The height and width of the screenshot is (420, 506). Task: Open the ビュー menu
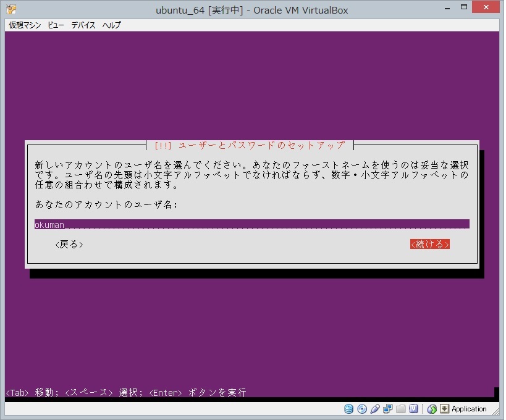56,25
